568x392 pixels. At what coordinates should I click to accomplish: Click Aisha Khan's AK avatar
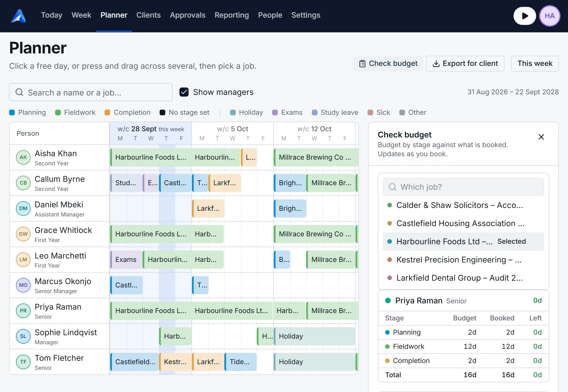pyautogui.click(x=23, y=157)
